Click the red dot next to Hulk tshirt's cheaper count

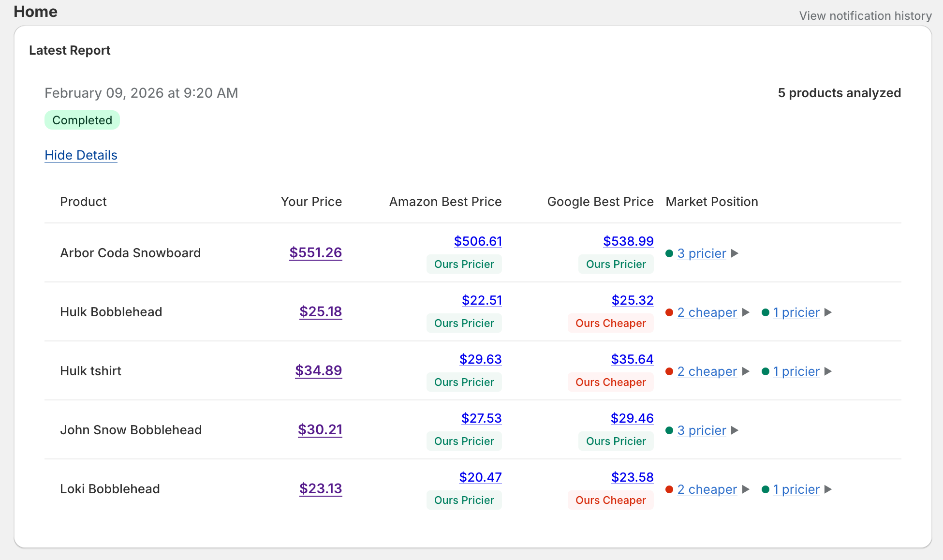click(x=670, y=371)
